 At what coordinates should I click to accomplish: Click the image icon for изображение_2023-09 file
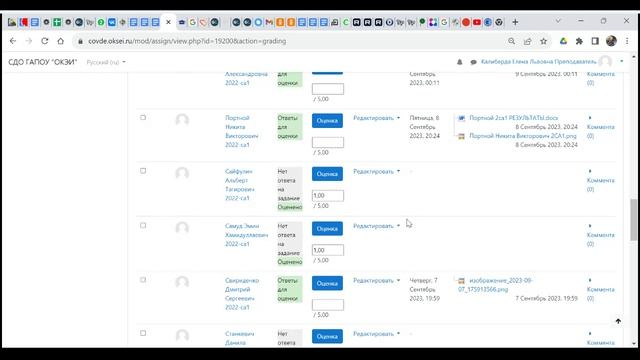pyautogui.click(x=461, y=280)
